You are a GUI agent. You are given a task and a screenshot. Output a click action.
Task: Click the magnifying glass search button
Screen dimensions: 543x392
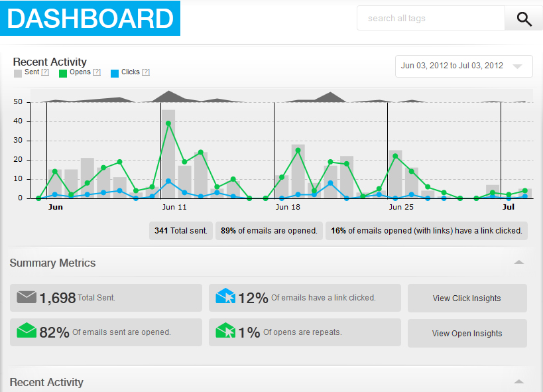(x=524, y=19)
